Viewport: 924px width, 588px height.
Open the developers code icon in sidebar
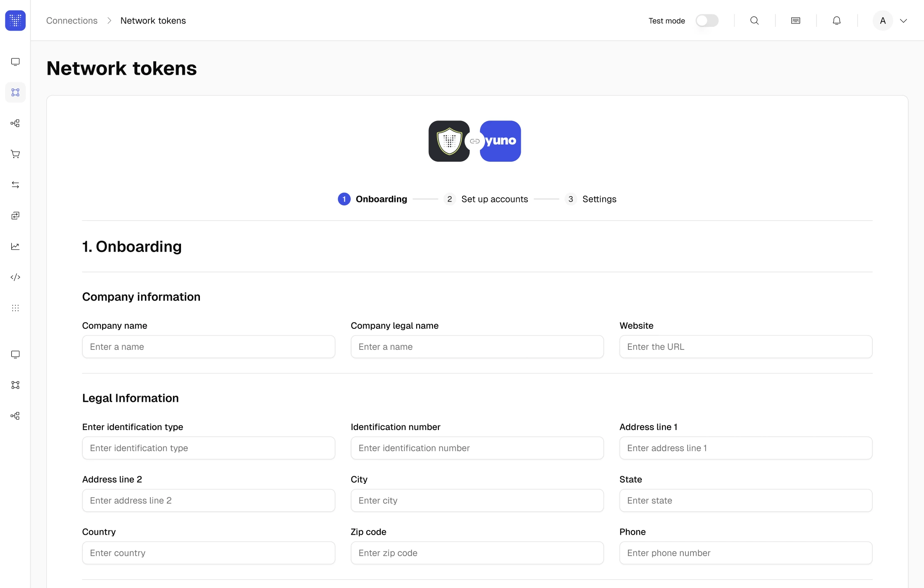point(15,277)
